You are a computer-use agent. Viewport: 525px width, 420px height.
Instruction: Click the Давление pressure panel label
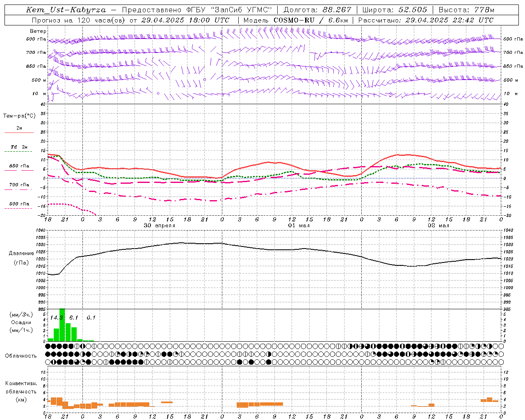click(x=21, y=253)
